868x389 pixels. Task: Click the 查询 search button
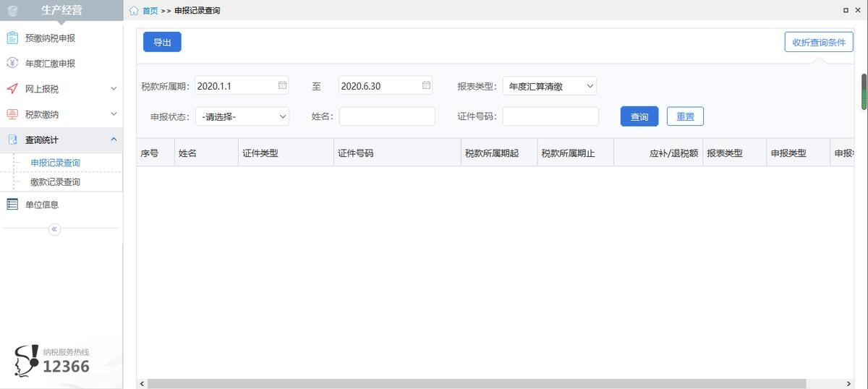pos(639,116)
